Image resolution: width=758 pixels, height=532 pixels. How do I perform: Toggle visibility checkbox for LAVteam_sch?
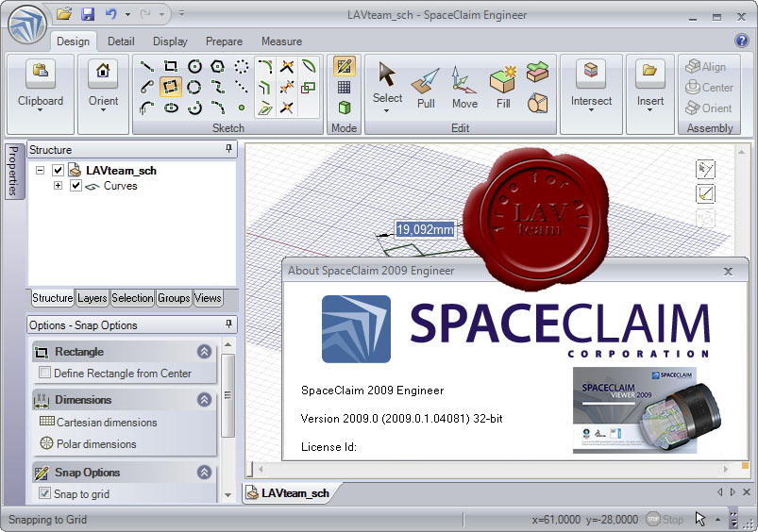pyautogui.click(x=58, y=170)
